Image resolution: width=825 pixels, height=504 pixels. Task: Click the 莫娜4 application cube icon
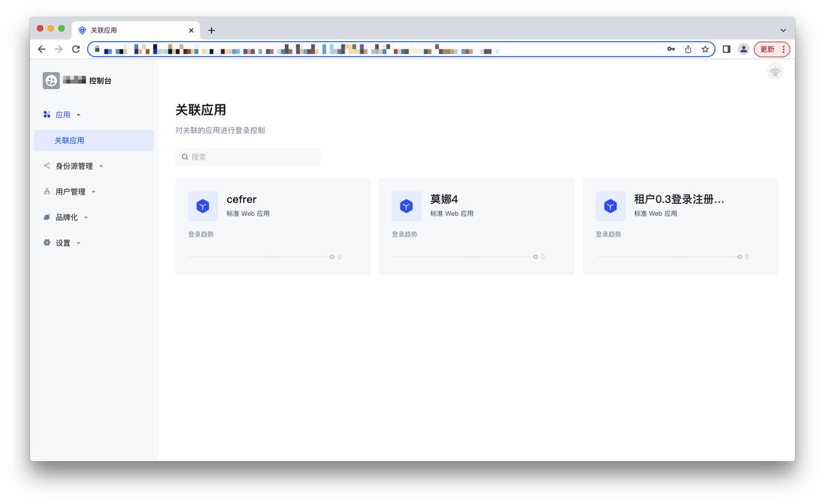coord(406,206)
